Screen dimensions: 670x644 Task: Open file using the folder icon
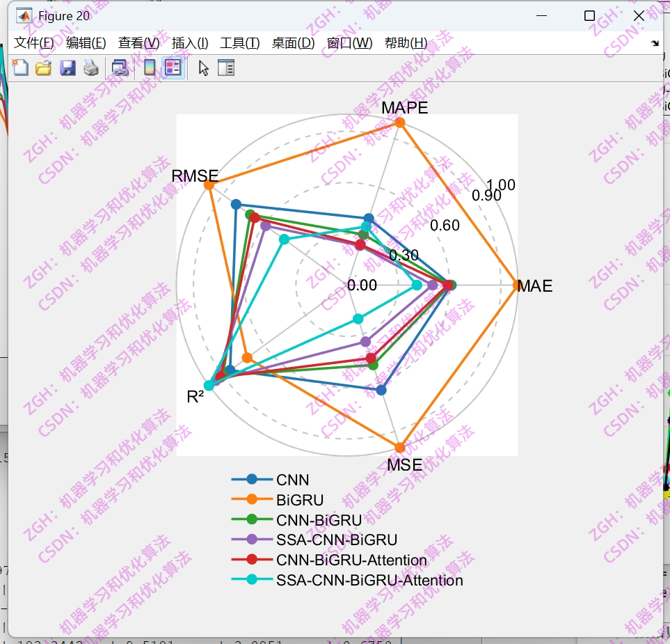tap(43, 68)
